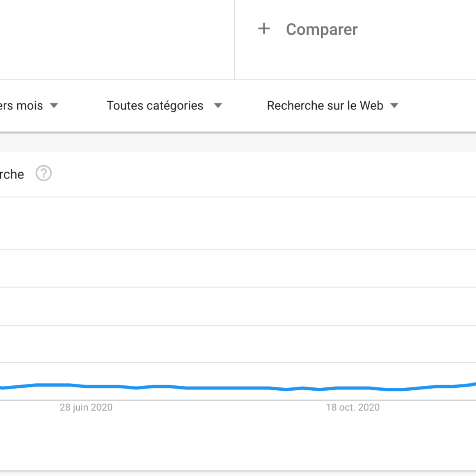The height and width of the screenshot is (476, 476).
Task: Open the help question mark icon
Action: (x=43, y=174)
